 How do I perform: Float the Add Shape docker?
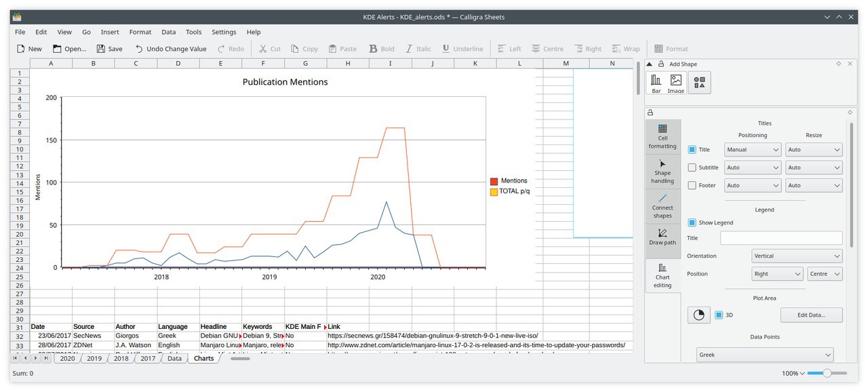(x=839, y=64)
